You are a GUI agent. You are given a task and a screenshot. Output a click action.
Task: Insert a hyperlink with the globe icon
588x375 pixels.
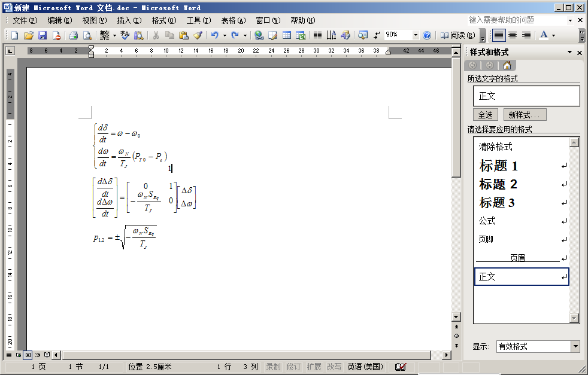coord(259,35)
